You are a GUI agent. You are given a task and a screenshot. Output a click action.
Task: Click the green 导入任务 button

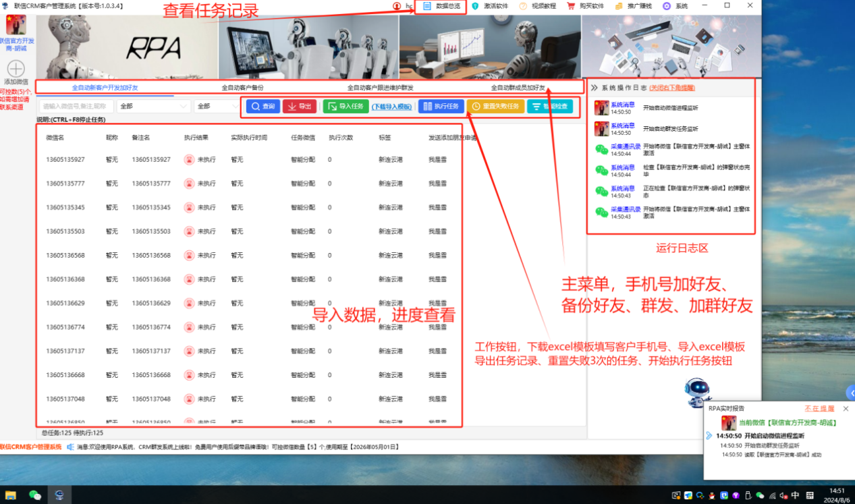pyautogui.click(x=346, y=106)
